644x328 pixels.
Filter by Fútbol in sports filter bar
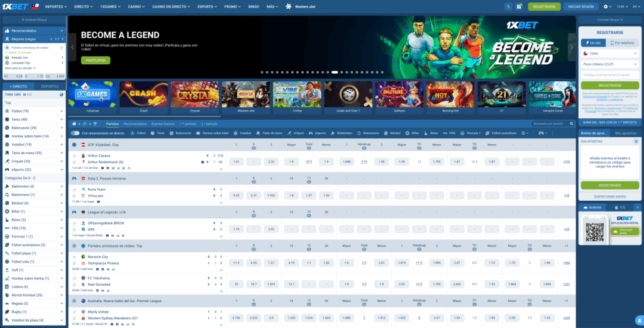click(x=138, y=133)
